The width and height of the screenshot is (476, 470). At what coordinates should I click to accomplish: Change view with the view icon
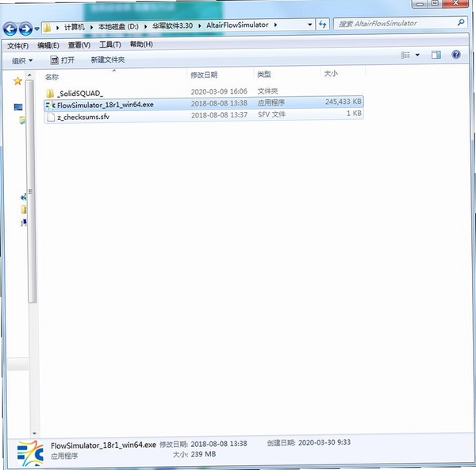point(405,55)
